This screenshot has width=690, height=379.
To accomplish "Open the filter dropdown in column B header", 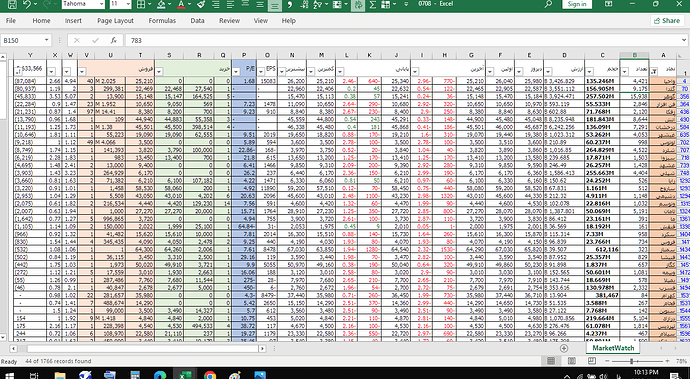I will [624, 72].
